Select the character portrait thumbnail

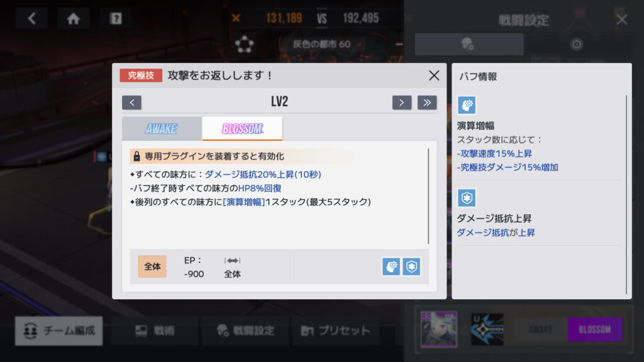[438, 329]
